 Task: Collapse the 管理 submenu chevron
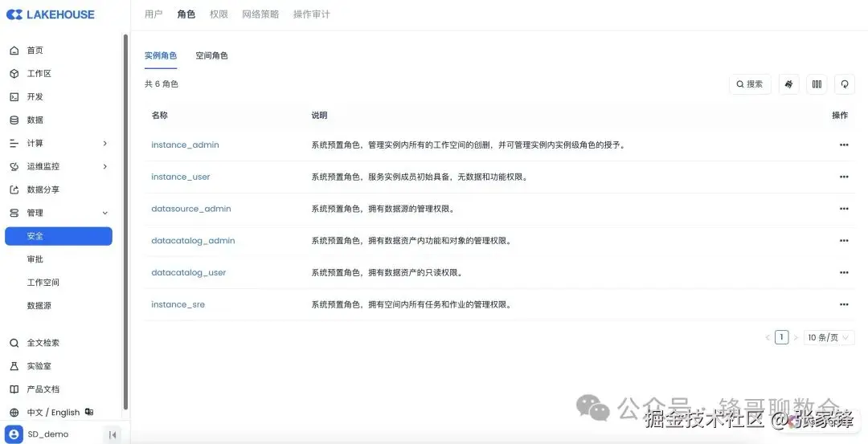tap(105, 213)
